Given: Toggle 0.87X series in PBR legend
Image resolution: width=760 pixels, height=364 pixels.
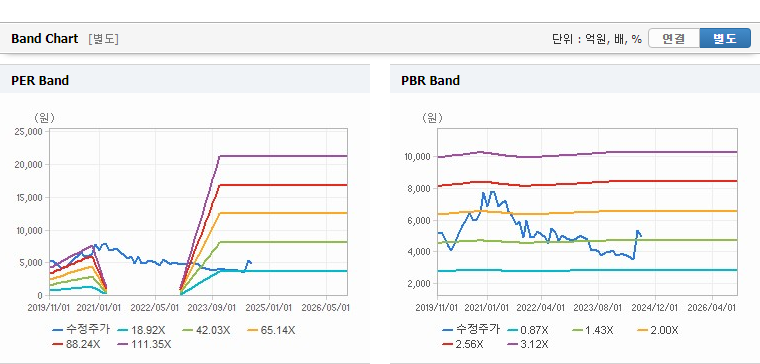Looking at the screenshot, I should [528, 330].
